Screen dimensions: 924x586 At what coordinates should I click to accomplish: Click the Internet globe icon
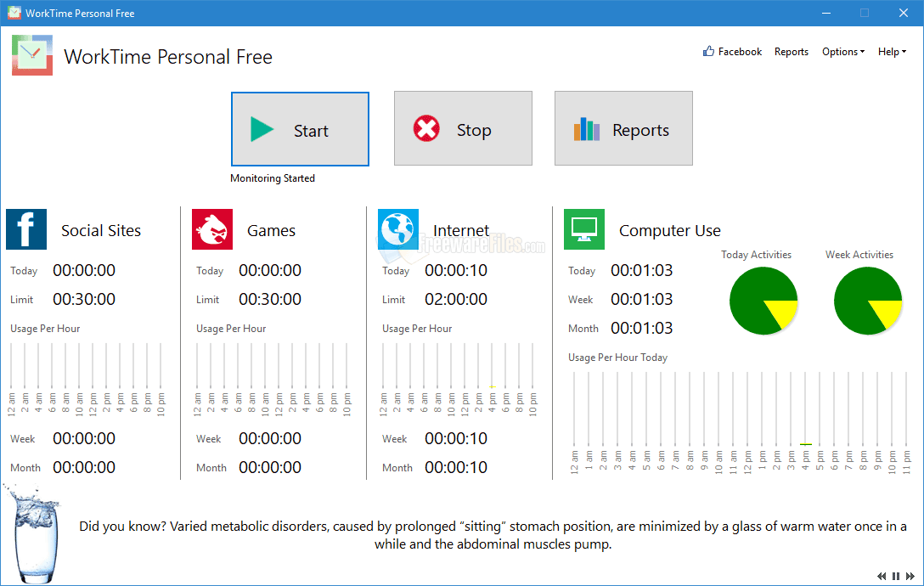[x=397, y=229]
